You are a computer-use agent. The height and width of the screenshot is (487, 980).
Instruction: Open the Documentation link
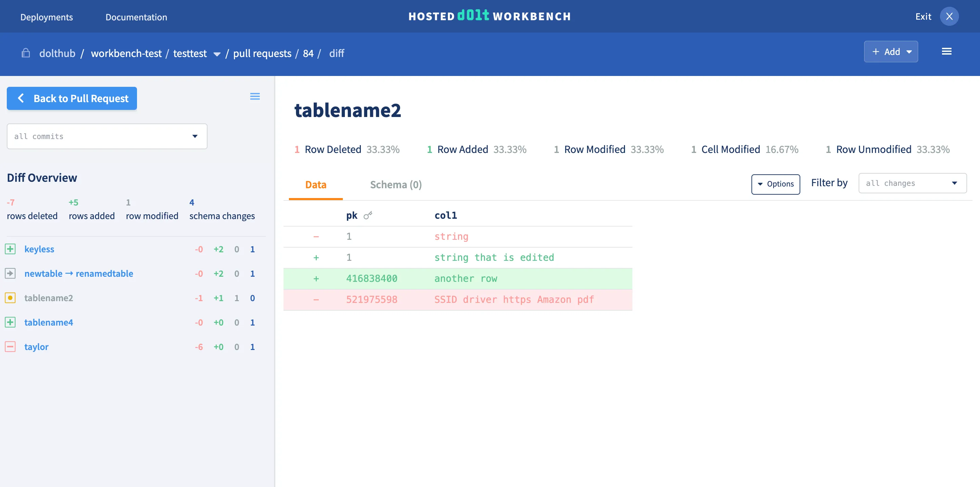[x=136, y=17]
